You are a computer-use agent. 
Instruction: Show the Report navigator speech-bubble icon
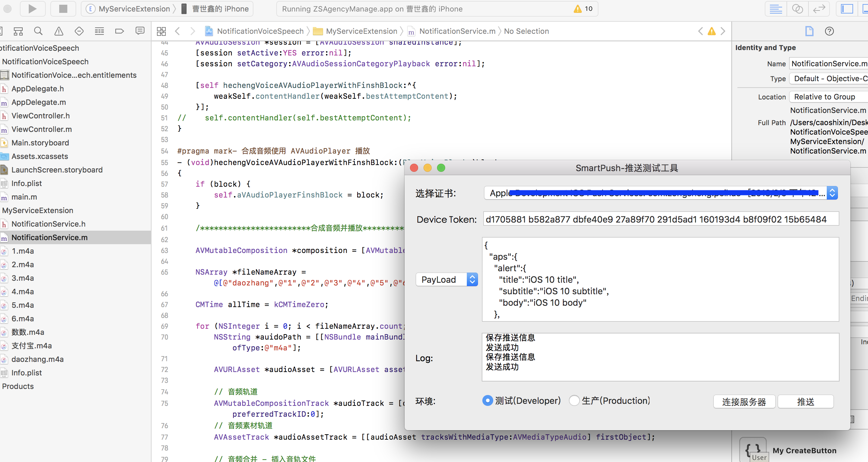pos(140,31)
